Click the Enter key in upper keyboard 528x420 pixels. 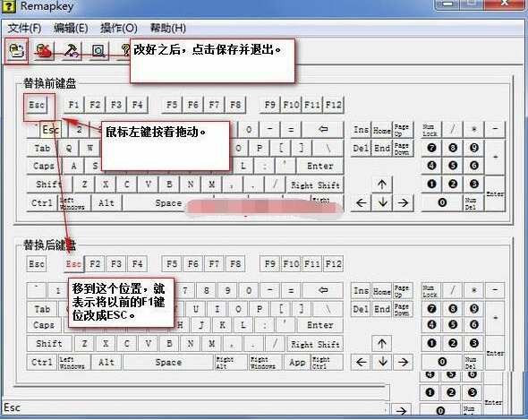click(x=319, y=166)
